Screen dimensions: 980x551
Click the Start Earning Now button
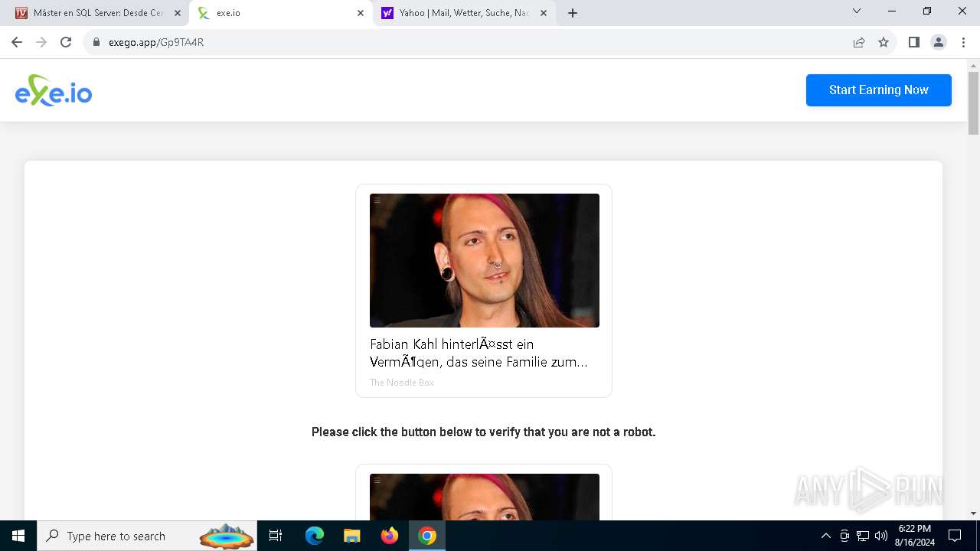tap(878, 90)
